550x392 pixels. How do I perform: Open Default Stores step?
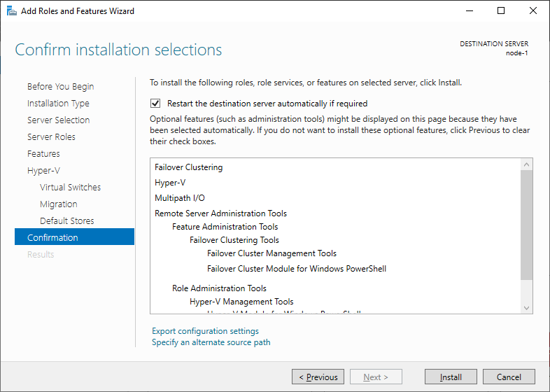[x=67, y=220]
